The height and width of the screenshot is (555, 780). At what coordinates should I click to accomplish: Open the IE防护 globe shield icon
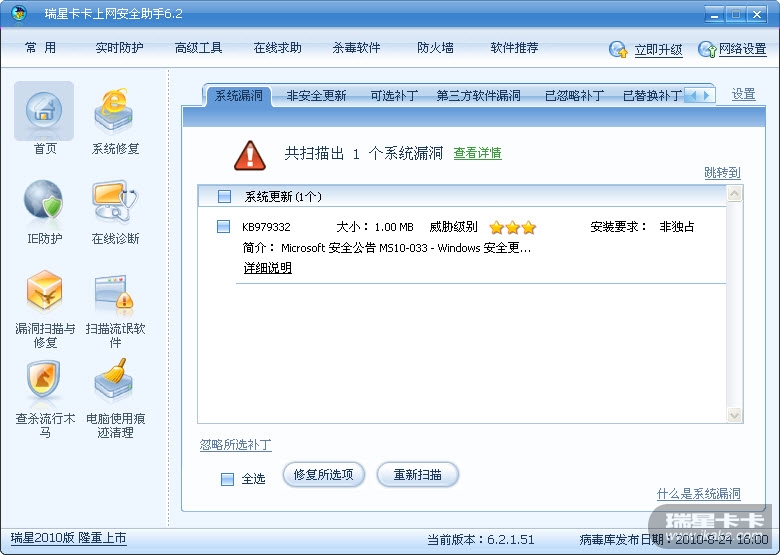pos(44,200)
